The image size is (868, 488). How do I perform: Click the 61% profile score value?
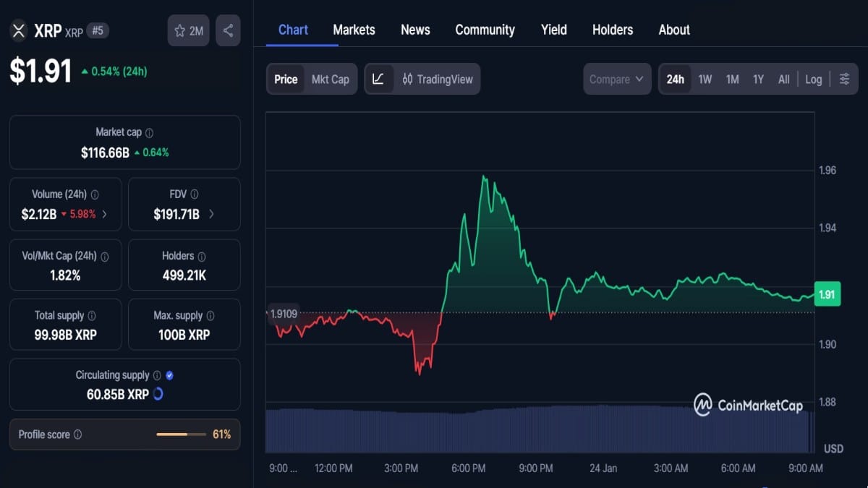[x=221, y=435]
